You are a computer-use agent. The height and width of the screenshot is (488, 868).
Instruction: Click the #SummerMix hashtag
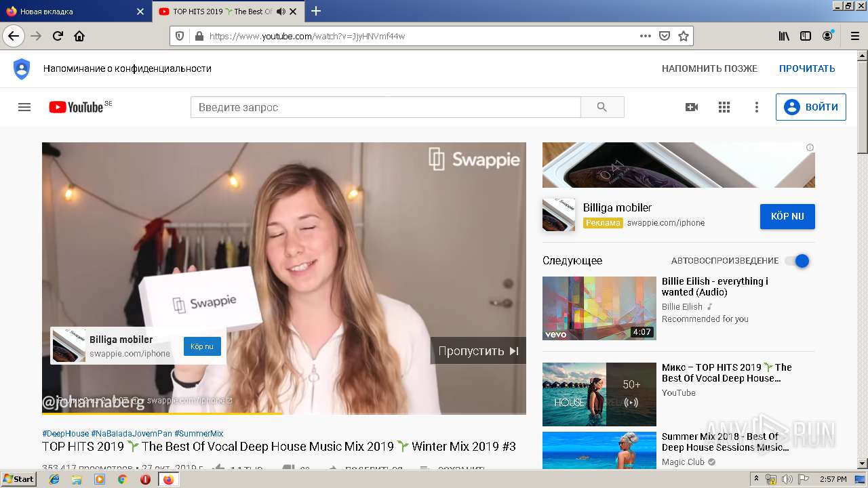199,434
